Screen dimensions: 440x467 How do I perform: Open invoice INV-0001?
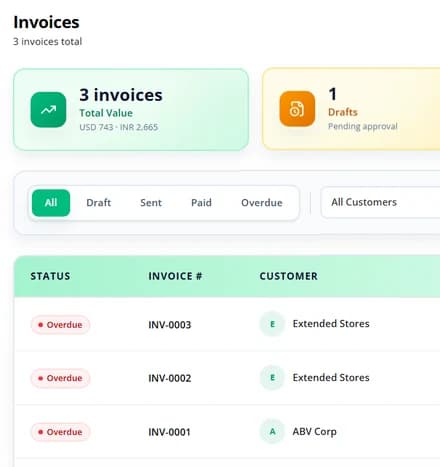[x=169, y=432]
